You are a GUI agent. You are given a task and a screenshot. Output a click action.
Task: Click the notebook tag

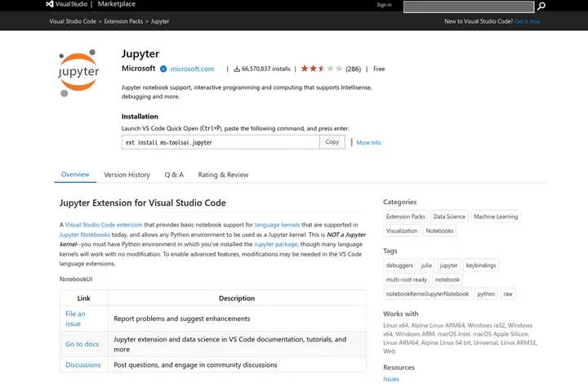(448, 279)
